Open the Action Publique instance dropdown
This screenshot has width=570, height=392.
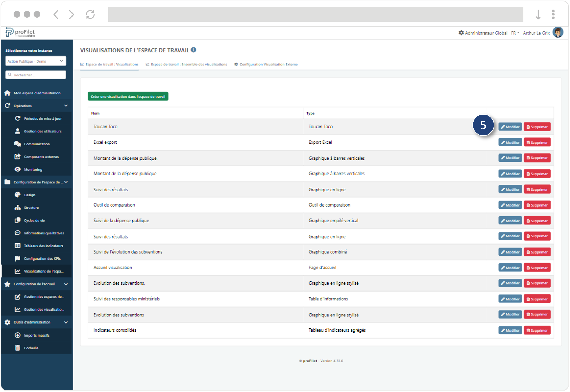(x=36, y=61)
